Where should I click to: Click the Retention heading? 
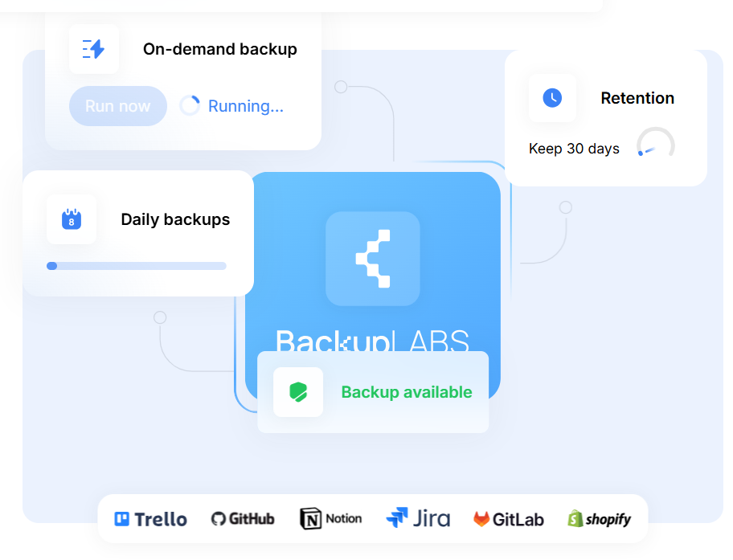637,98
